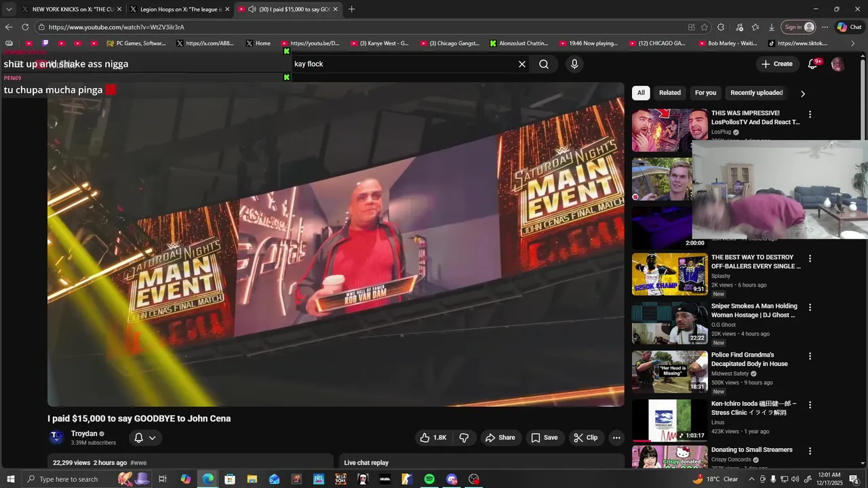Click the #wwe hashtag
Image resolution: width=868 pixels, height=488 pixels.
click(138, 463)
